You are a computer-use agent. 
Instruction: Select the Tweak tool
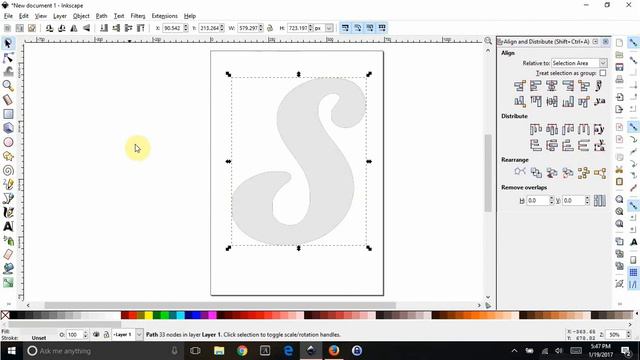pos(8,71)
